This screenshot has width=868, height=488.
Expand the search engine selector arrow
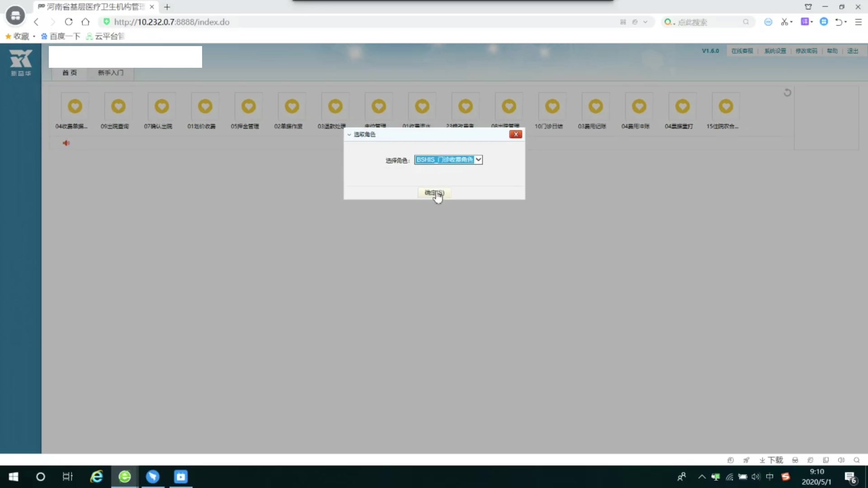point(674,23)
